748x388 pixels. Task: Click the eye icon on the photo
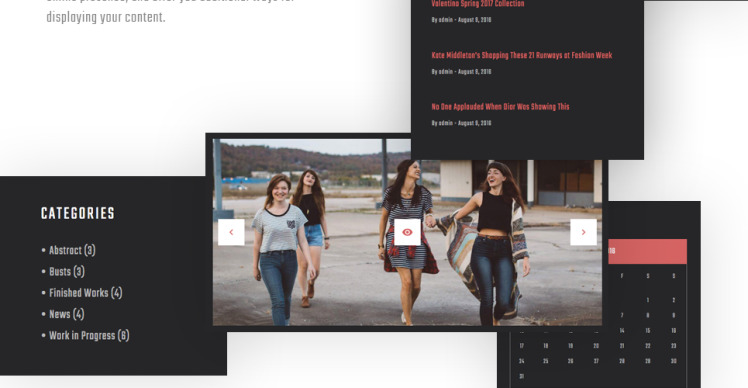click(x=407, y=232)
